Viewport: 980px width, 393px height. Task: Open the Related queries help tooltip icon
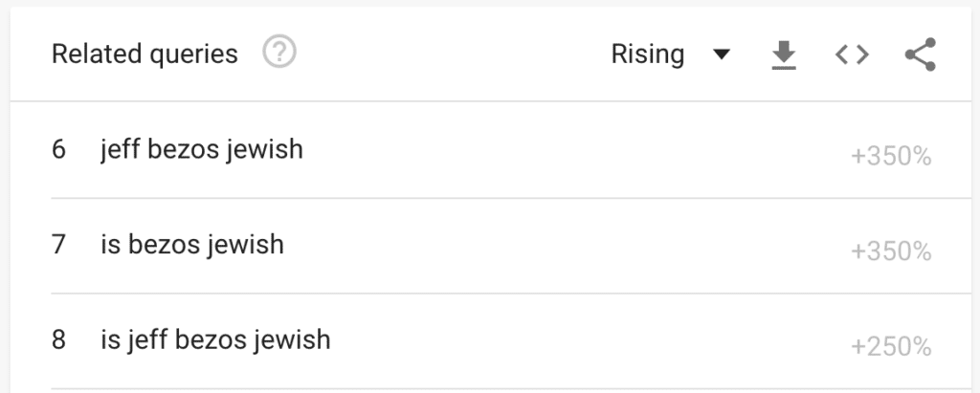click(x=279, y=53)
